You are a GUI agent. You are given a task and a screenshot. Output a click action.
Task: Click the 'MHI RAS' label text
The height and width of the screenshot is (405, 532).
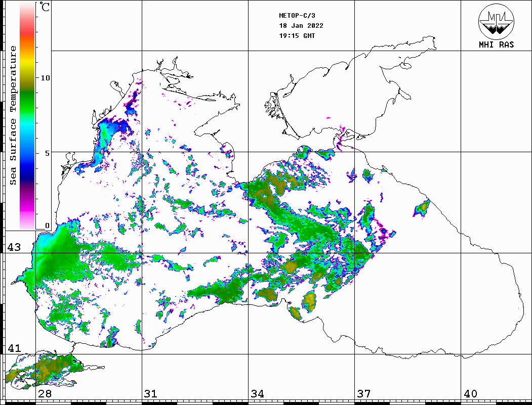pyautogui.click(x=497, y=44)
